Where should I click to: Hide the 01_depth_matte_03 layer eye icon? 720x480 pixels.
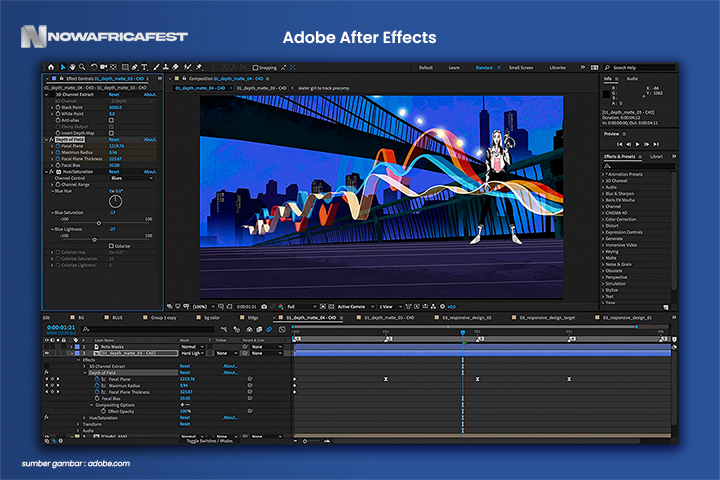point(46,353)
